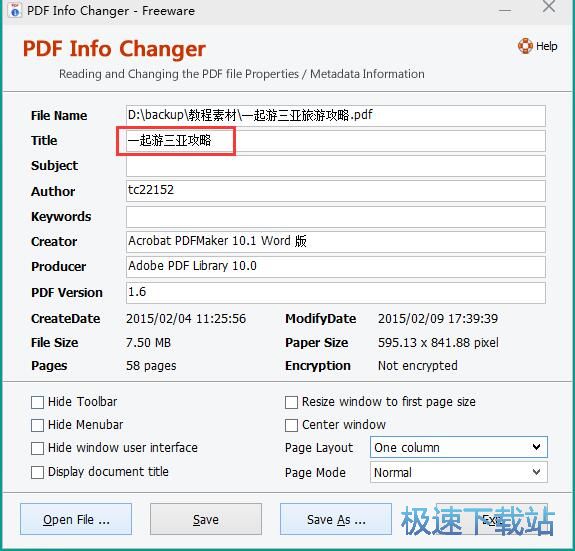This screenshot has height=551, width=575.
Task: Select the Creator field text
Action: tap(336, 242)
